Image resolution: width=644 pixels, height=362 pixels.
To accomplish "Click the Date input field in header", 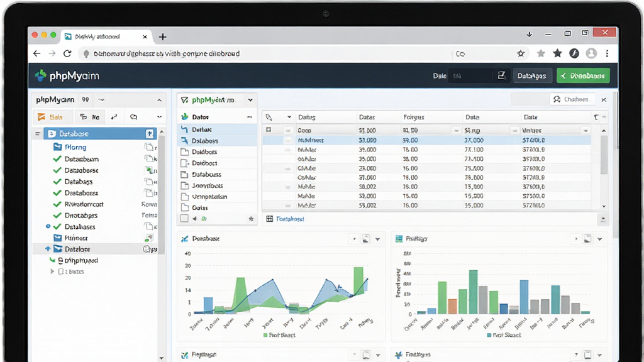I will coord(470,75).
